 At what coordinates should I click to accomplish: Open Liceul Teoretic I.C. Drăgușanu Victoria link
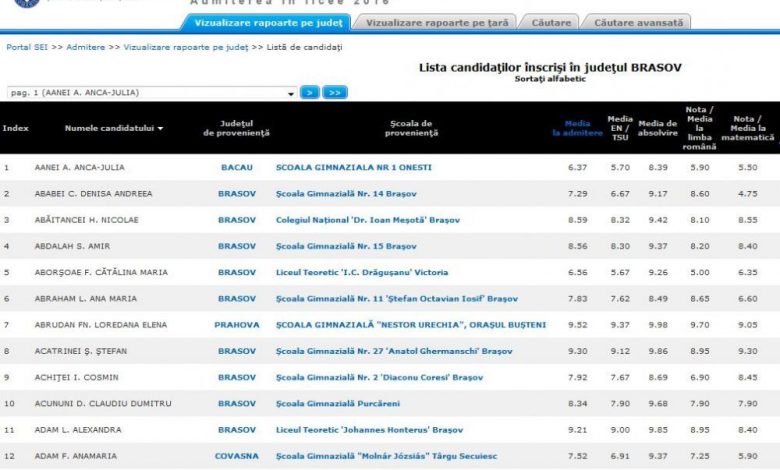[x=362, y=273]
